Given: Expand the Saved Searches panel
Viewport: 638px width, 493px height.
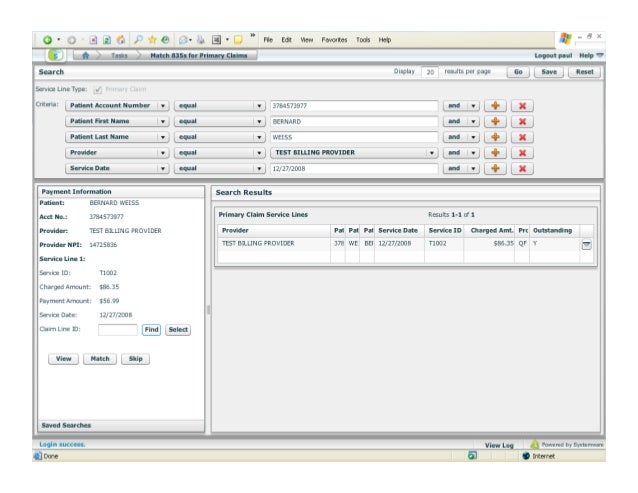Looking at the screenshot, I should pos(121,425).
